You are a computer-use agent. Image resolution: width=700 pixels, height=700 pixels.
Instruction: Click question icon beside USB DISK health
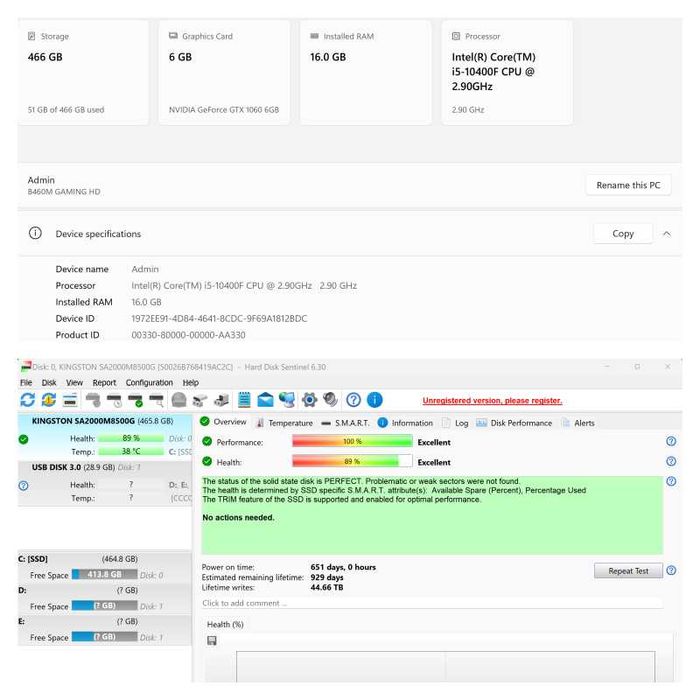click(24, 485)
